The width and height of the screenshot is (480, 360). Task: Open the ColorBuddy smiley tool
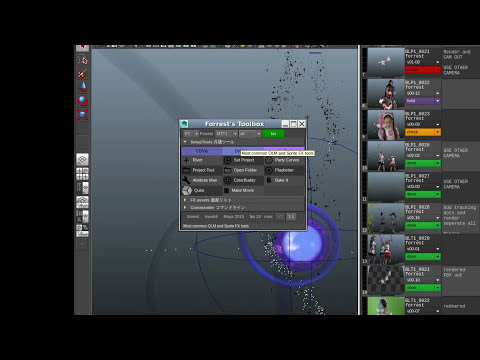pyautogui.click(x=243, y=180)
